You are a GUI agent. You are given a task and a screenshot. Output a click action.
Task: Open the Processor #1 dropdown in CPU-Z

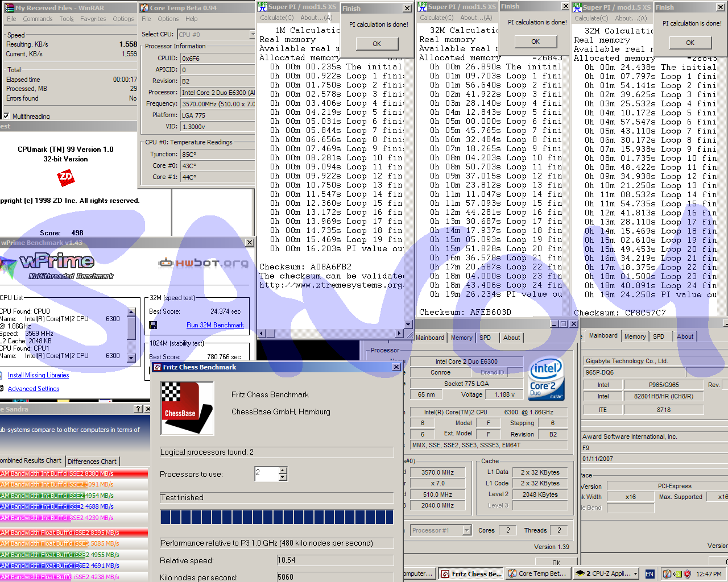466,530
